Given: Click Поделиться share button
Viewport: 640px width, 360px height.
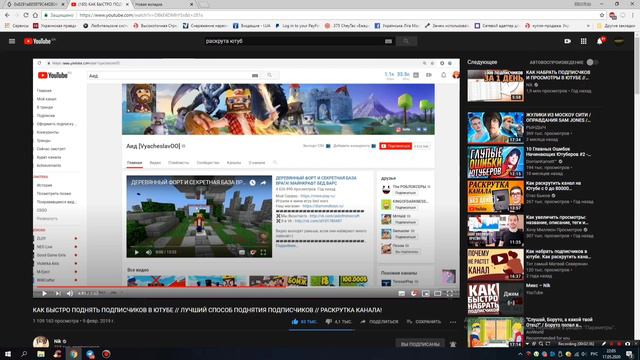Looking at the screenshot, I should click(x=379, y=322).
